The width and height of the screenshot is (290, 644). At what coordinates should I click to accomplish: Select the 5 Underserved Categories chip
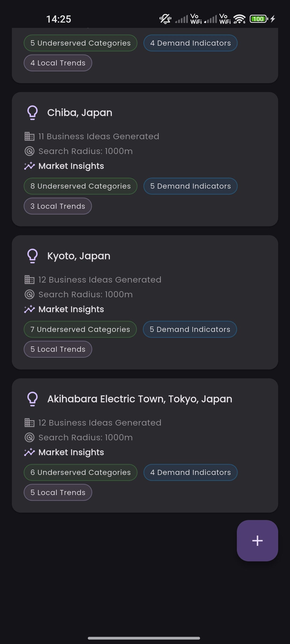coord(81,43)
